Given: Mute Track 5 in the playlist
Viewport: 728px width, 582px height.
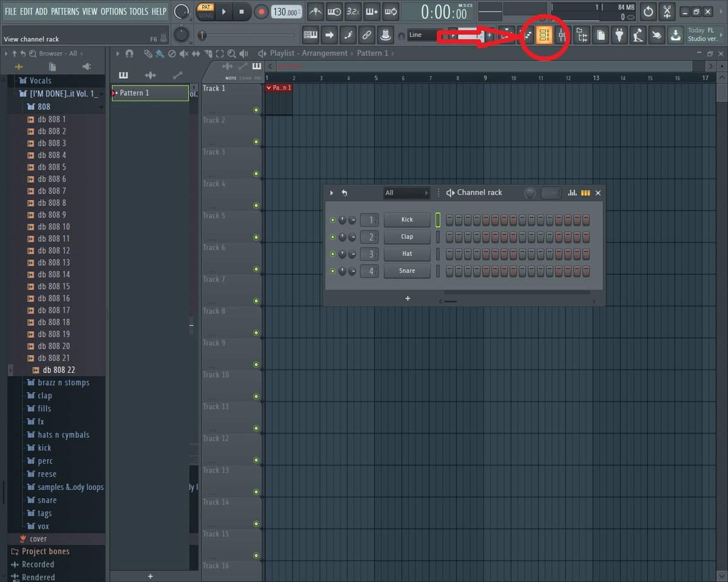Looking at the screenshot, I should pos(256,238).
